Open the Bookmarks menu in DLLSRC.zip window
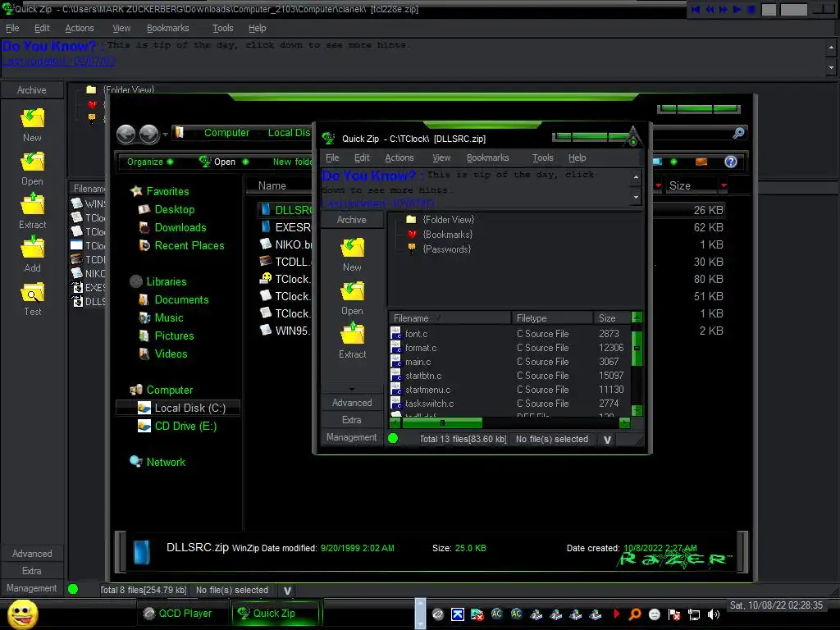 (487, 157)
